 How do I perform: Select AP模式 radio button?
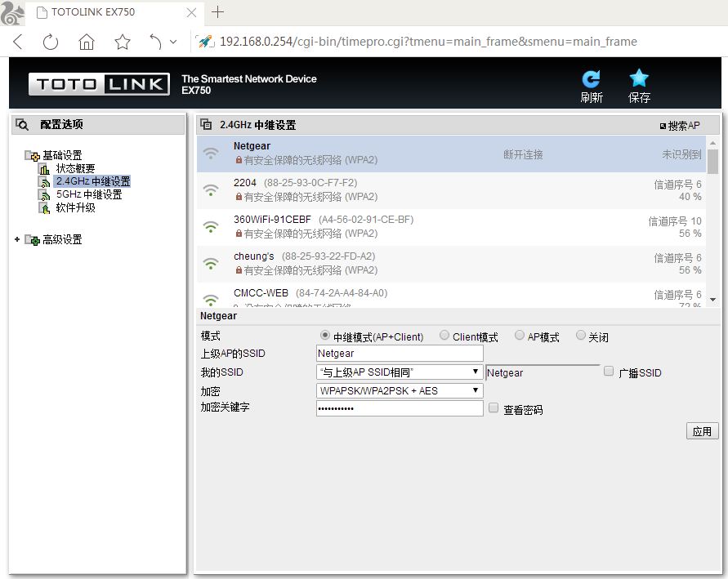pyautogui.click(x=520, y=335)
